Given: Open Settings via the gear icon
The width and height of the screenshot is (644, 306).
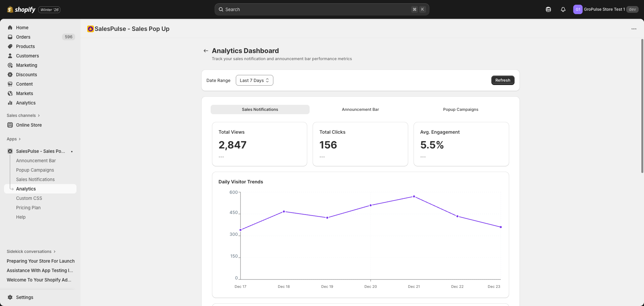Looking at the screenshot, I should [x=10, y=297].
